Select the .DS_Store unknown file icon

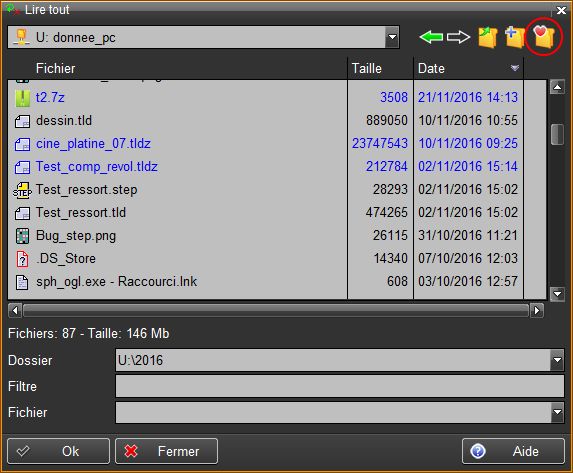coord(22,259)
